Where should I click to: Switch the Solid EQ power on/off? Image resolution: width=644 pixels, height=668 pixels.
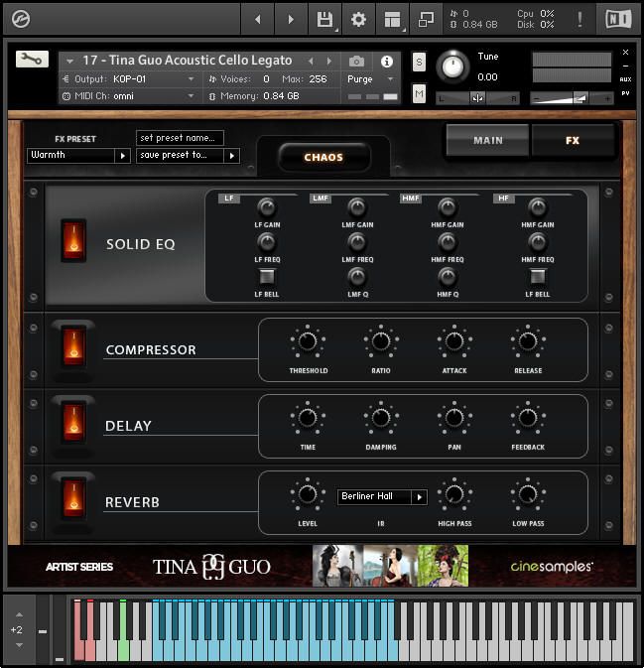73,240
